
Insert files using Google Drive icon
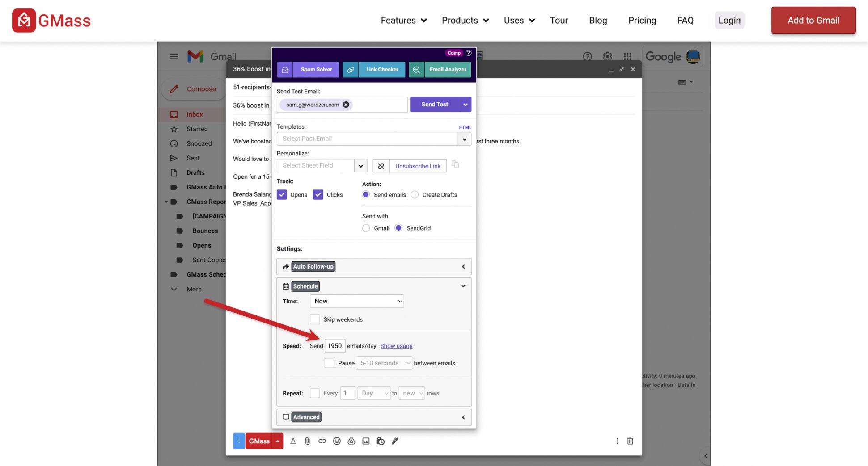pos(351,441)
